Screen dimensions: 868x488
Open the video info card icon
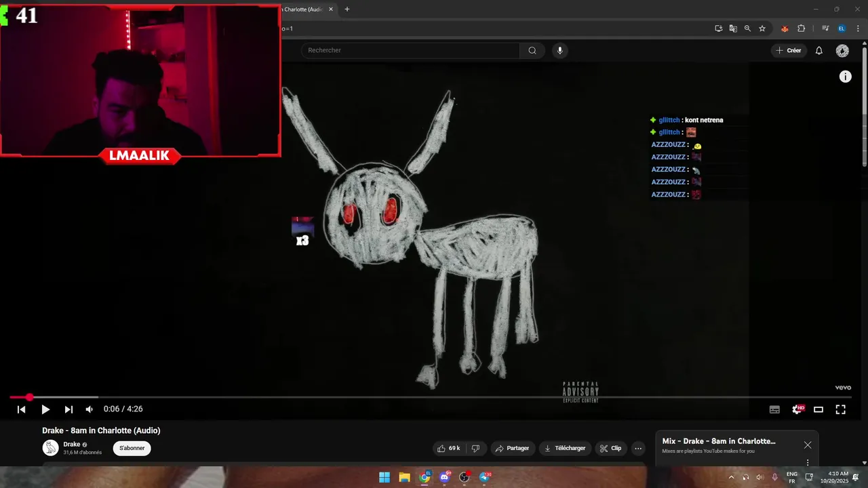tap(846, 77)
